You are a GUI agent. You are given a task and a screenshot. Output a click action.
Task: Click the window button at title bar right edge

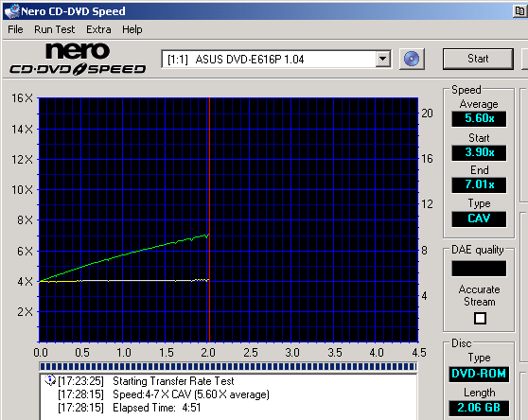tap(519, 11)
